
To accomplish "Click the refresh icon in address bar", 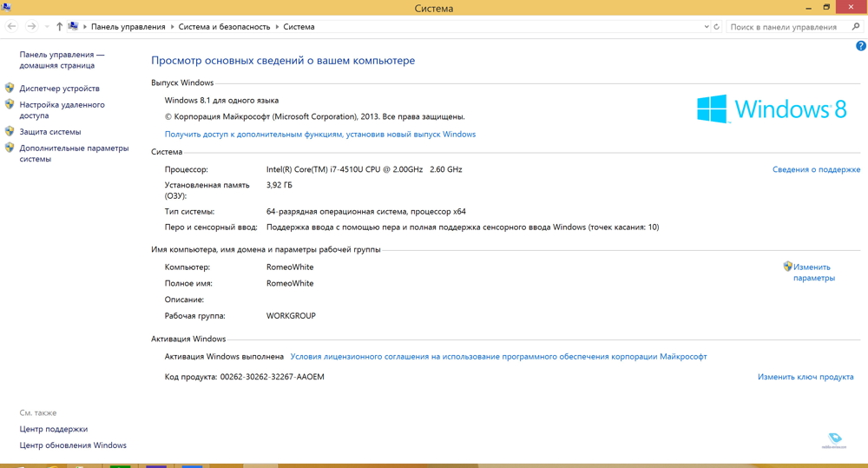I will point(716,27).
